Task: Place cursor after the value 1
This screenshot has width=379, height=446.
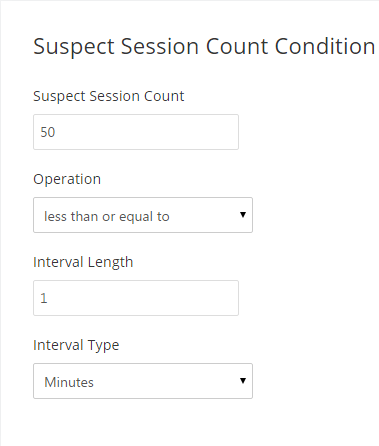Action: [48, 298]
